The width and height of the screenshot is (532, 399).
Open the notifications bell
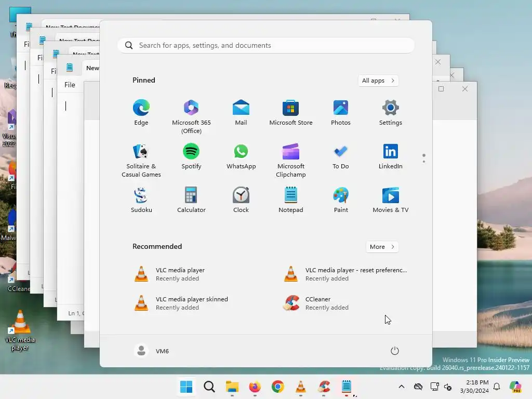(497, 387)
